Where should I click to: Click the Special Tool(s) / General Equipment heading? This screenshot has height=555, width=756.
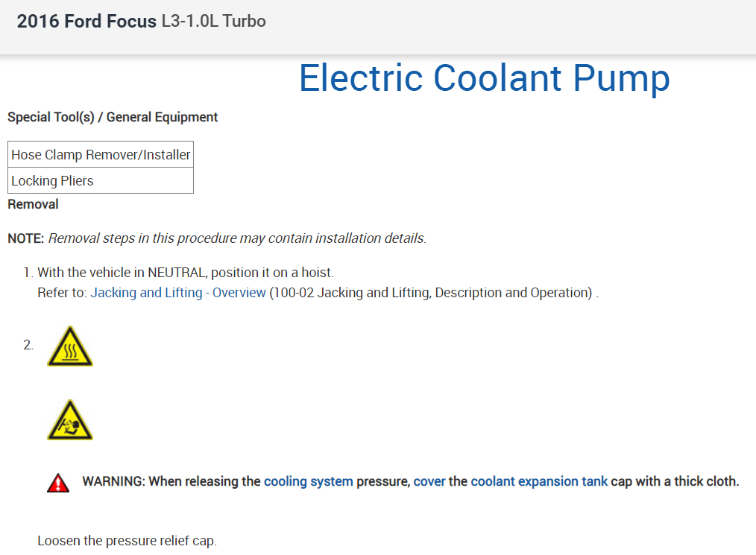click(x=113, y=117)
